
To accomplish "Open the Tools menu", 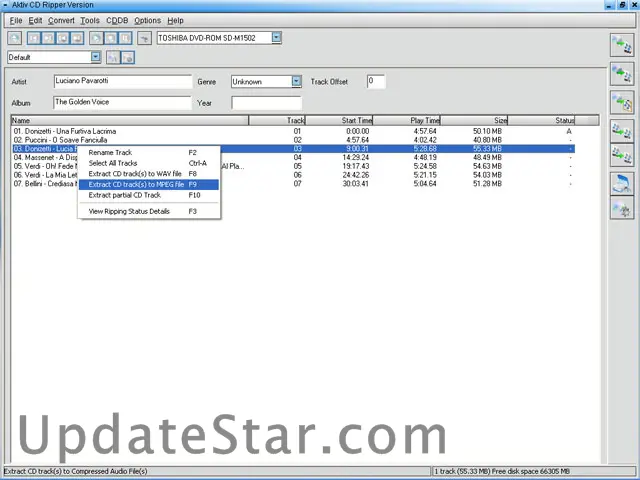I will pos(90,20).
